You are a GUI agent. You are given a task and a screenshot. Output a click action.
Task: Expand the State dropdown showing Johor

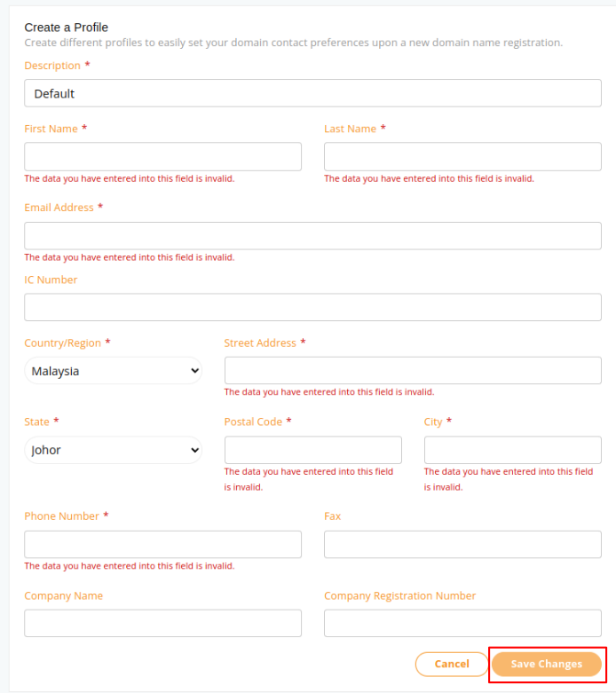pos(114,450)
